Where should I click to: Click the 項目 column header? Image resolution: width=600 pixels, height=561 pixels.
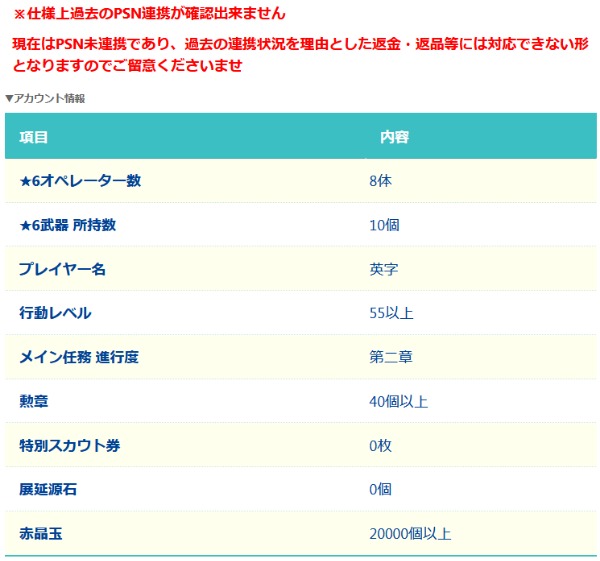tap(34, 137)
